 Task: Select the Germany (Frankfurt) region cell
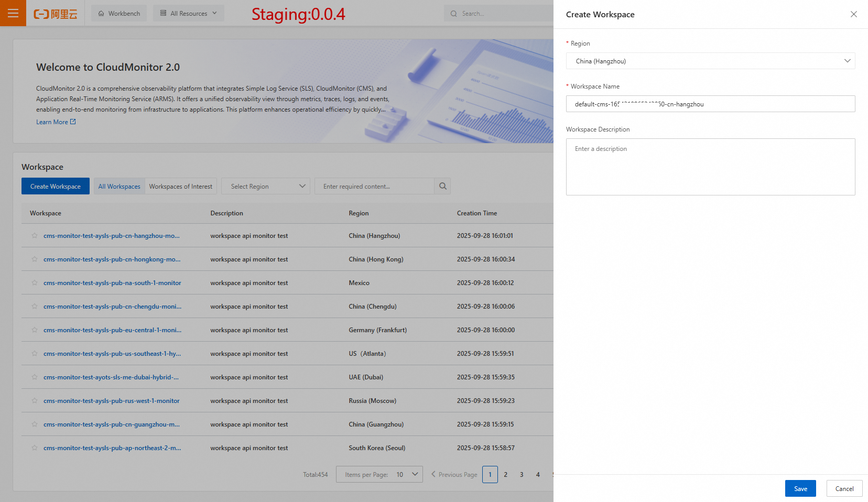pyautogui.click(x=378, y=330)
